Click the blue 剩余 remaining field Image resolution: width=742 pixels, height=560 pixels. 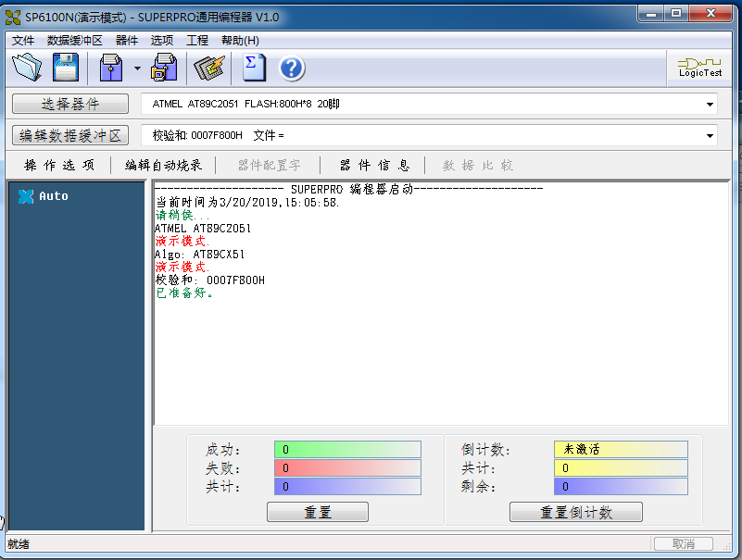click(621, 486)
